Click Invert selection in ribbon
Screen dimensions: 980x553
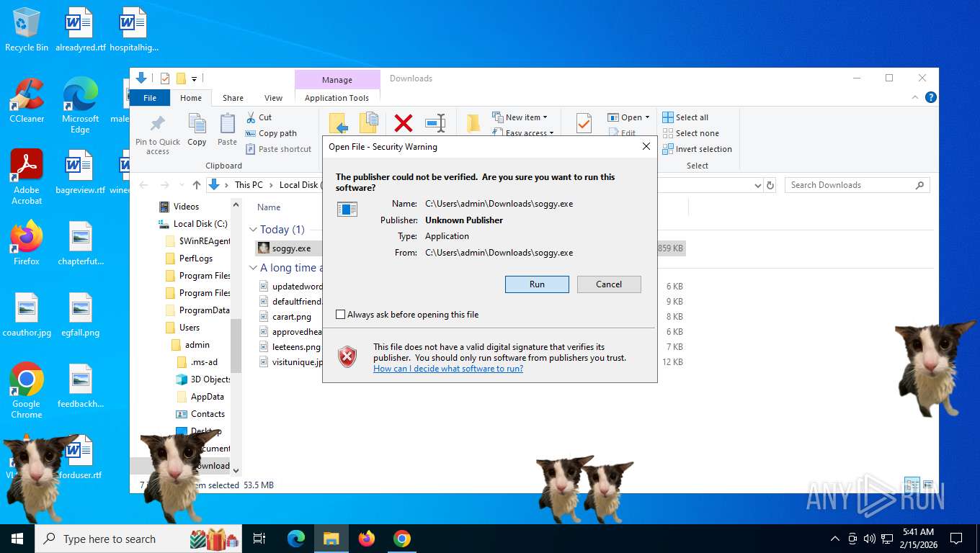click(697, 149)
